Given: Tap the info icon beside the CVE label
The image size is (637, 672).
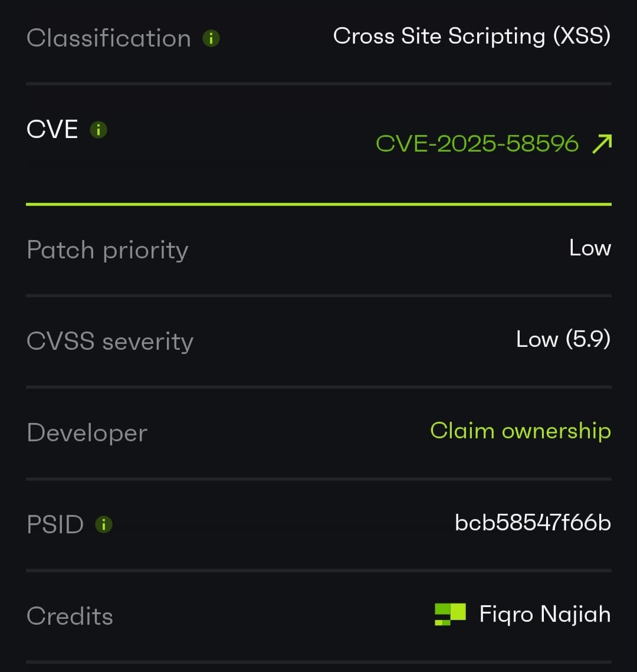Looking at the screenshot, I should [x=98, y=130].
